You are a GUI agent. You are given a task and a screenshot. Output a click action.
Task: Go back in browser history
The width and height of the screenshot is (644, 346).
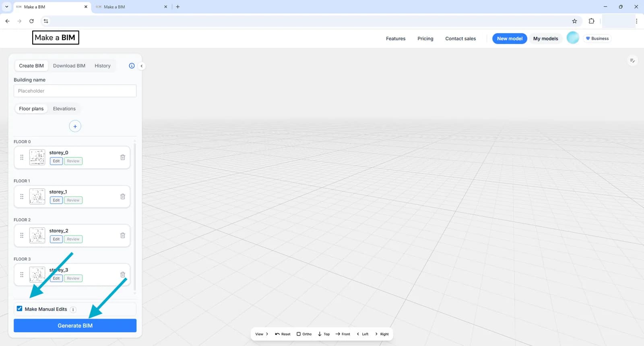click(x=7, y=21)
